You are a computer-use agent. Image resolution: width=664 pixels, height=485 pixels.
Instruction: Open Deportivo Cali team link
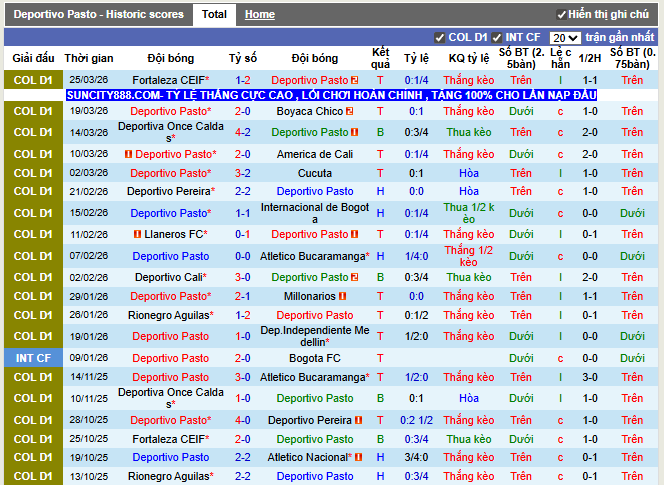[171, 277]
